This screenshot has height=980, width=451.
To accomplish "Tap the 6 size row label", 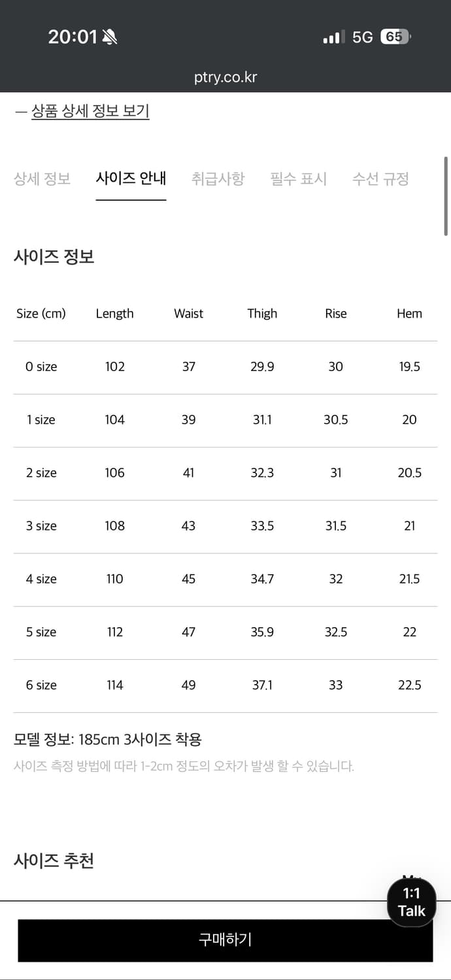I will click(41, 685).
